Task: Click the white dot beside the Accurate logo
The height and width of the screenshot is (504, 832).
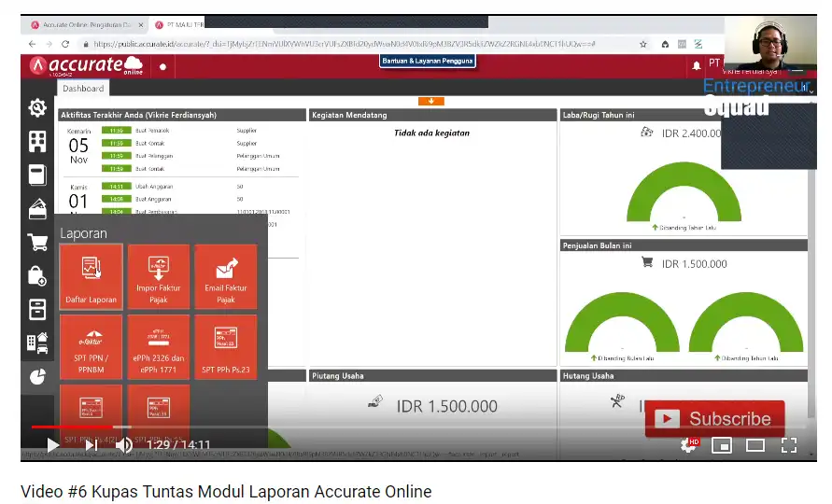Action: pyautogui.click(x=162, y=67)
